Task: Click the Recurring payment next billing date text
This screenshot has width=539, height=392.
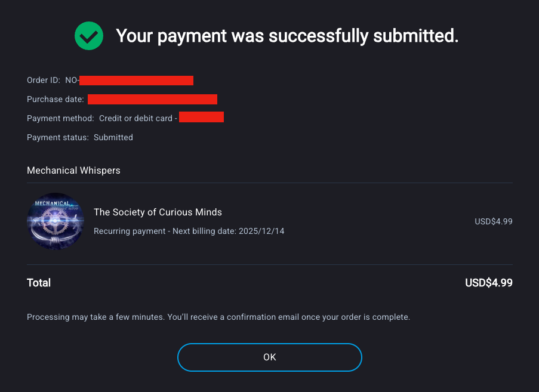Action: [189, 231]
